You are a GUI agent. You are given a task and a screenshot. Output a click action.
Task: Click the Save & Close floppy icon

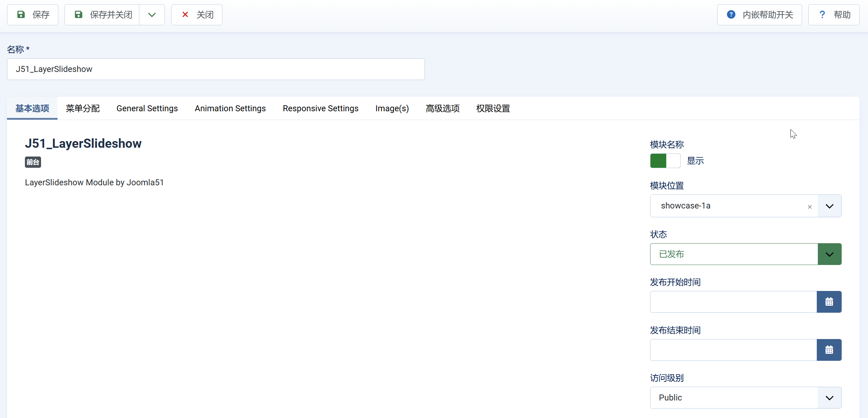click(79, 15)
